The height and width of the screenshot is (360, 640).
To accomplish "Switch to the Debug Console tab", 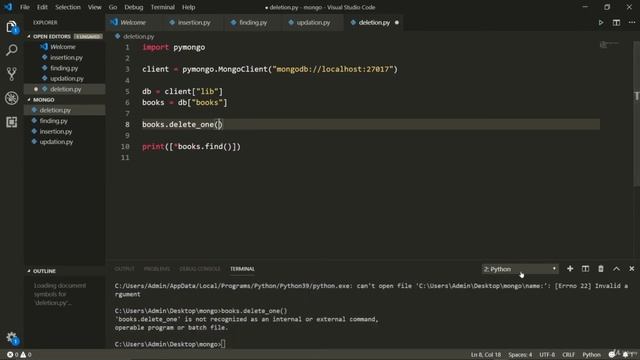I will pos(200,269).
